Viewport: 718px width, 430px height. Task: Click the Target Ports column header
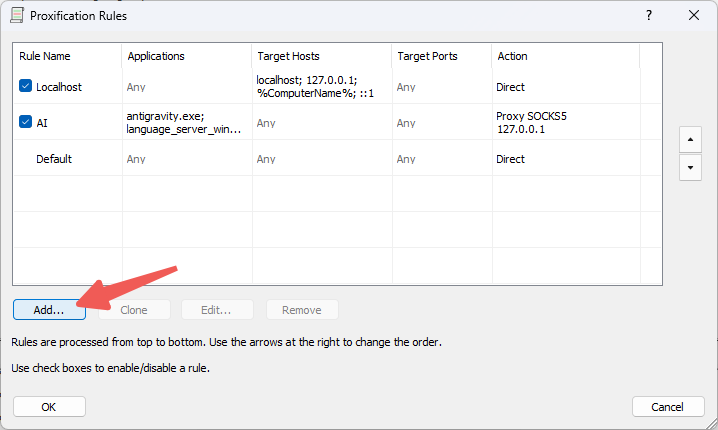pyautogui.click(x=428, y=56)
